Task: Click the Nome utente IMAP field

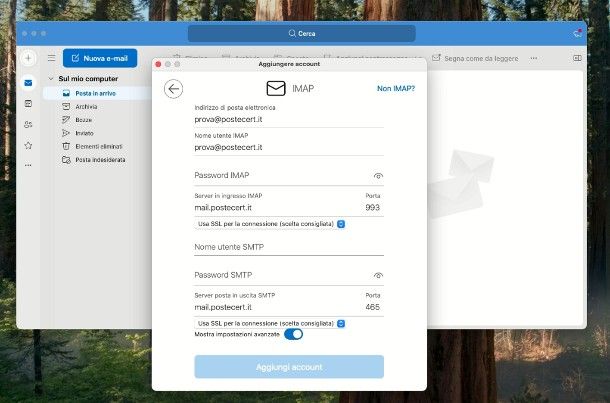Action: tap(289, 147)
